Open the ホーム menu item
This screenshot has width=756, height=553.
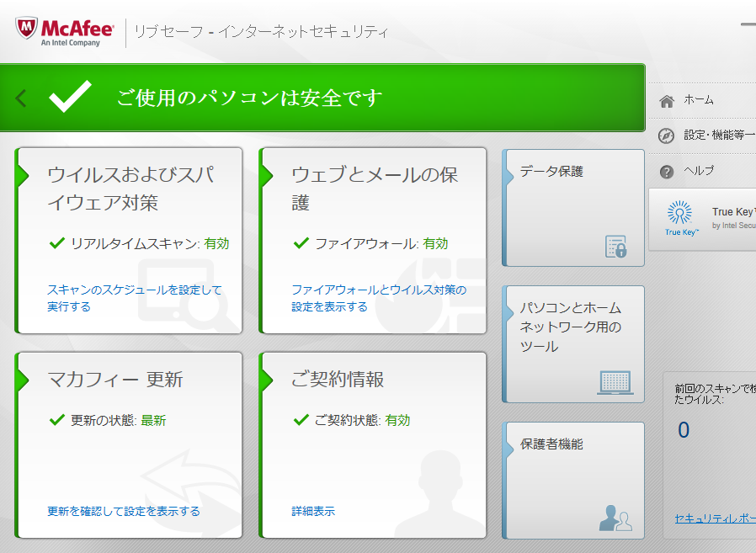699,100
